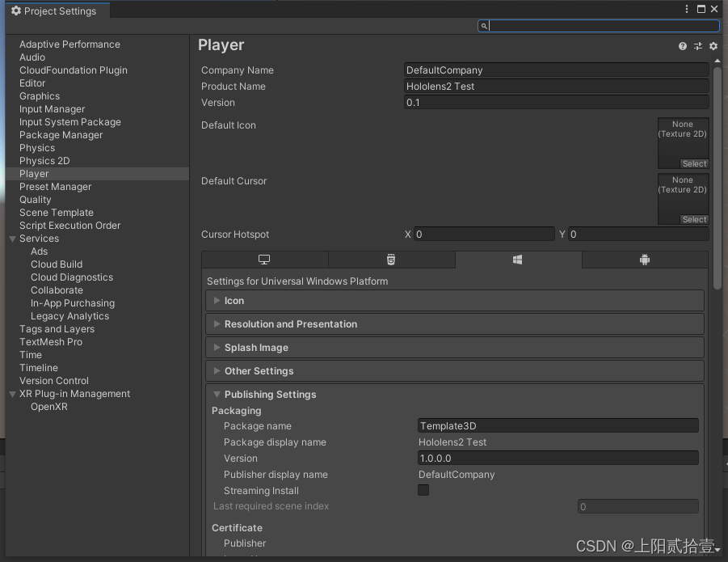
Task: Toggle the Streaming Install checkbox
Action: (423, 490)
